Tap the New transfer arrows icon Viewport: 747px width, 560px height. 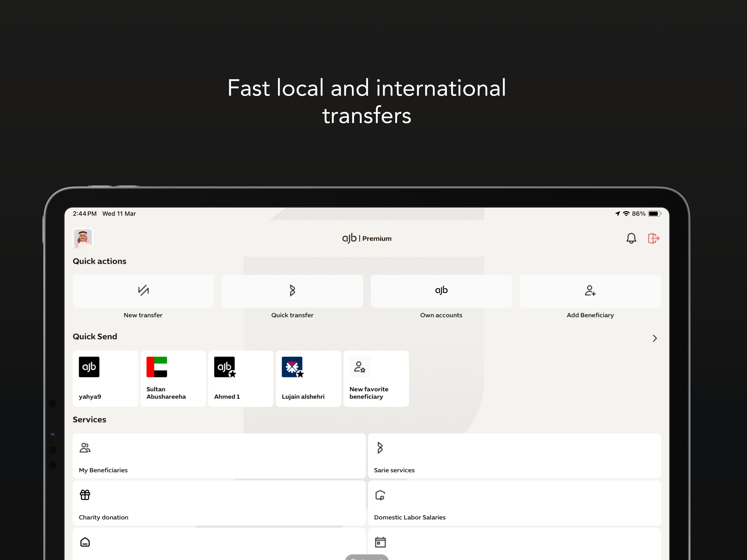coord(143,290)
